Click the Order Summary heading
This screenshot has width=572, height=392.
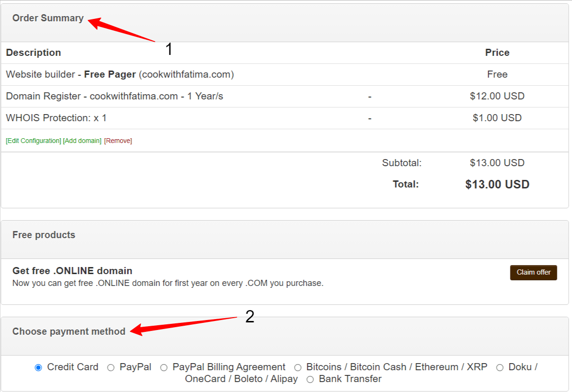tap(47, 18)
